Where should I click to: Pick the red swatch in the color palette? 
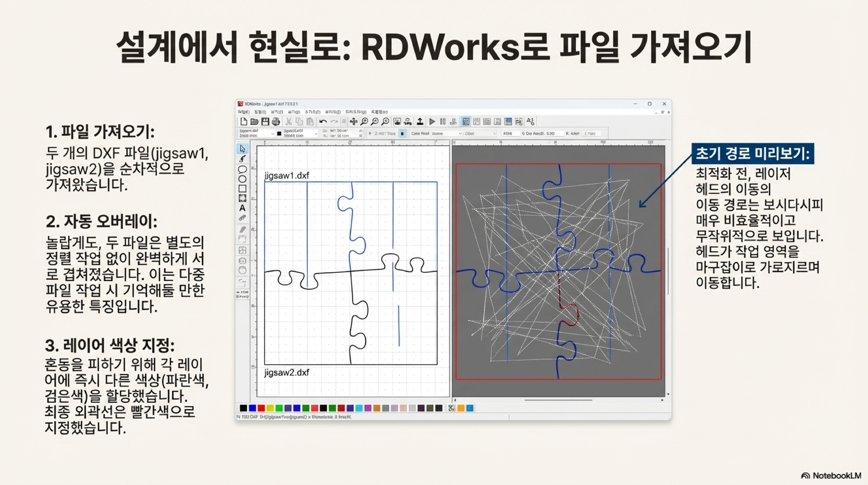(261, 408)
